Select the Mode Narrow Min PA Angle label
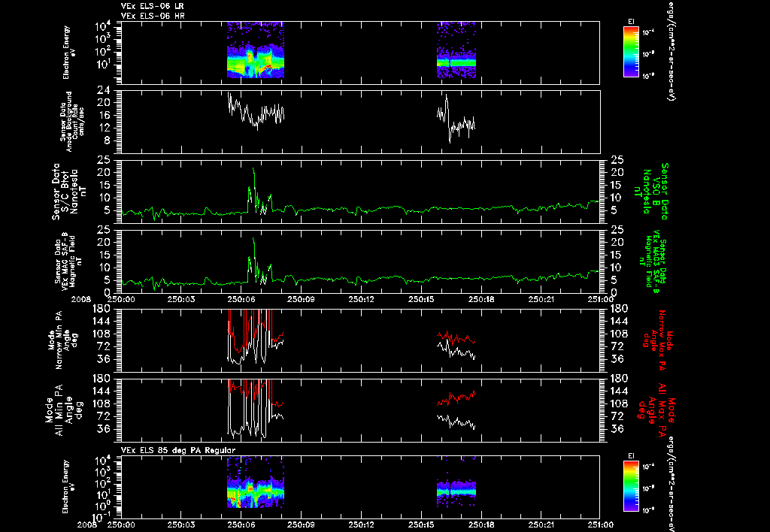The width and height of the screenshot is (770, 532). pos(62,340)
